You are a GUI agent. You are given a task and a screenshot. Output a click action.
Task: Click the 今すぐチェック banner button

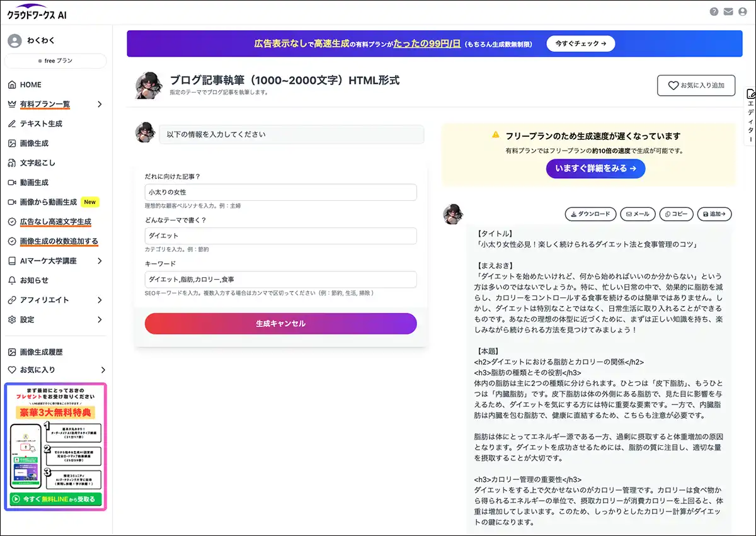point(581,43)
